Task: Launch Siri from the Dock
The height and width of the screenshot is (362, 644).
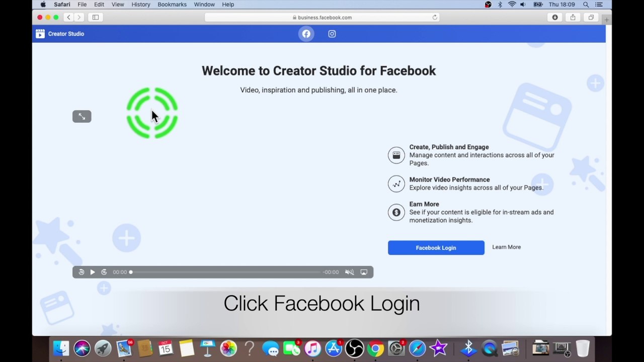Action: click(82, 348)
